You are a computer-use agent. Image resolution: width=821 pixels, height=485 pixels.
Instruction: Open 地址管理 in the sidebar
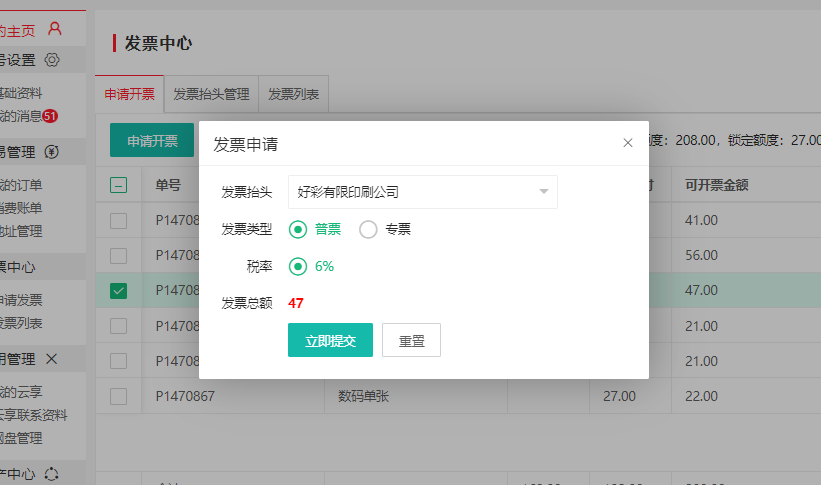20,232
